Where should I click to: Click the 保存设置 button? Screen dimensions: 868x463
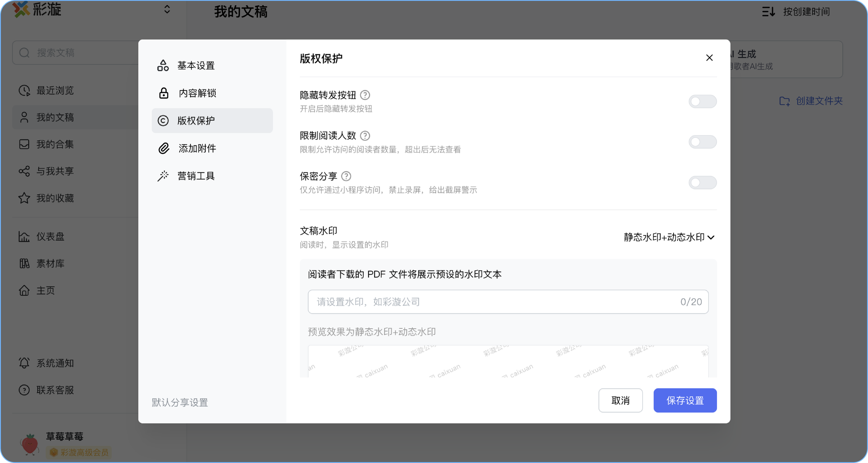685,400
